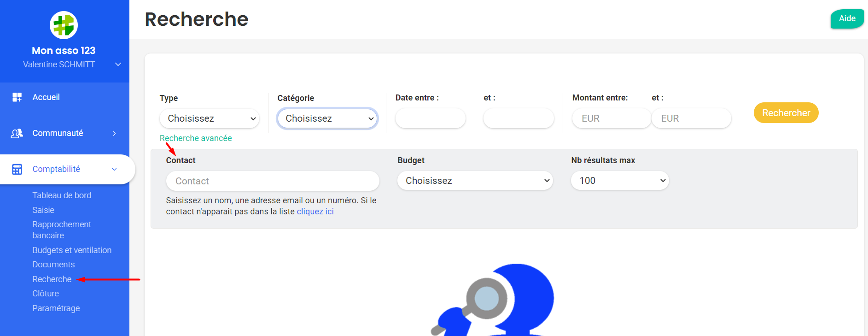868x336 pixels.
Task: Go to Accueil in the sidebar
Action: click(46, 97)
